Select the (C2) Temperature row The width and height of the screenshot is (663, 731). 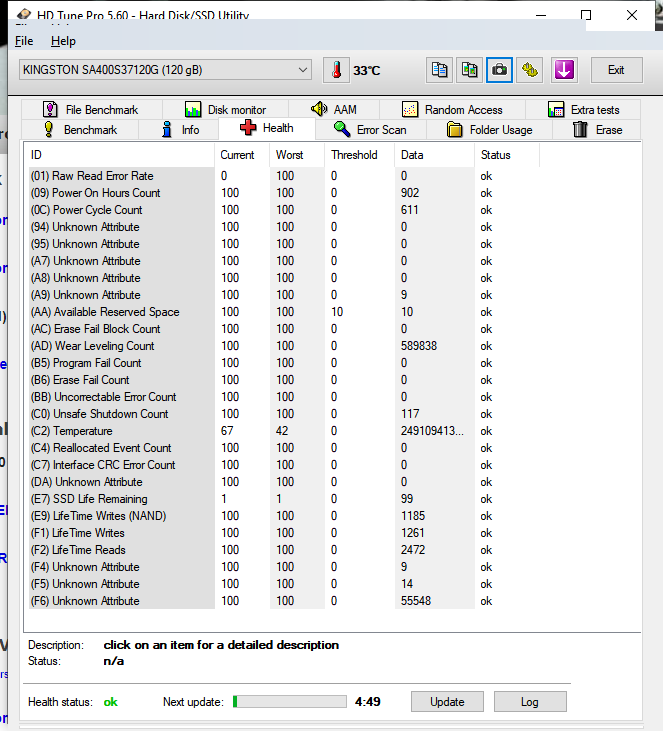point(284,431)
